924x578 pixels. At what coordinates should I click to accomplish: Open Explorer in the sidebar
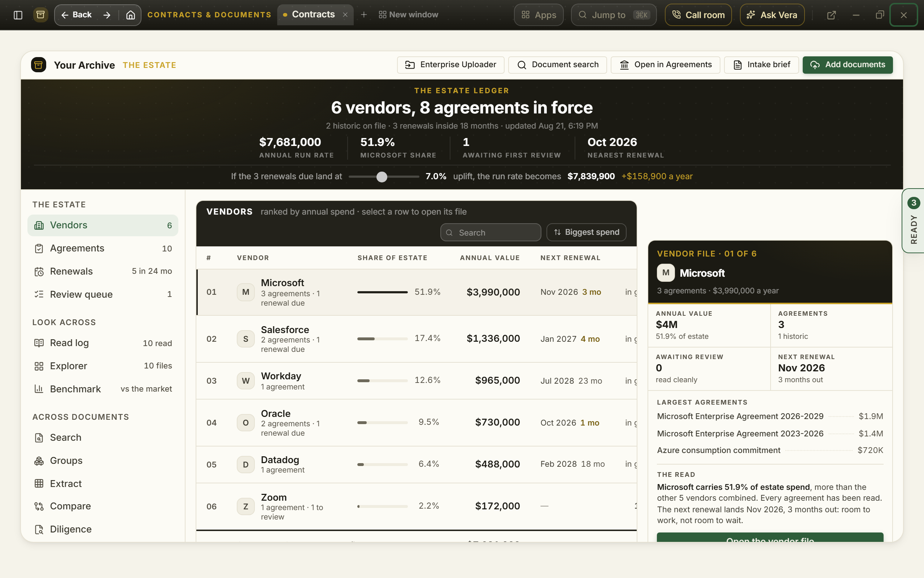(103, 366)
